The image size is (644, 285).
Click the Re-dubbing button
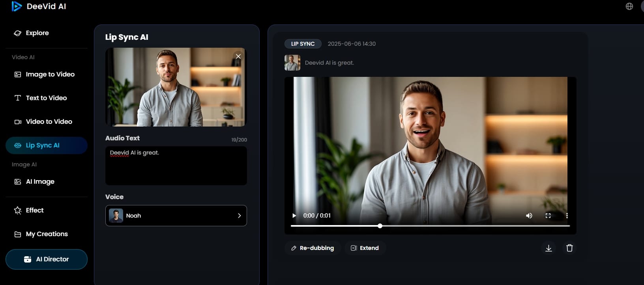[313, 248]
